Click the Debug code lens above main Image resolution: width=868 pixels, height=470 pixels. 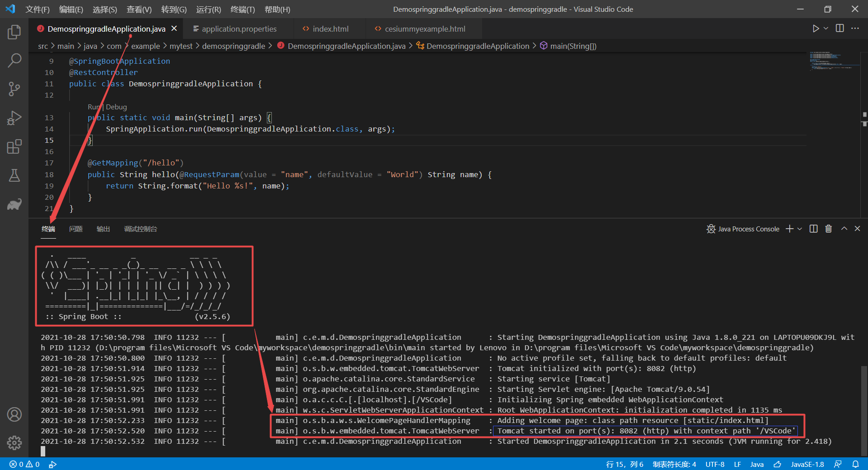(x=117, y=107)
